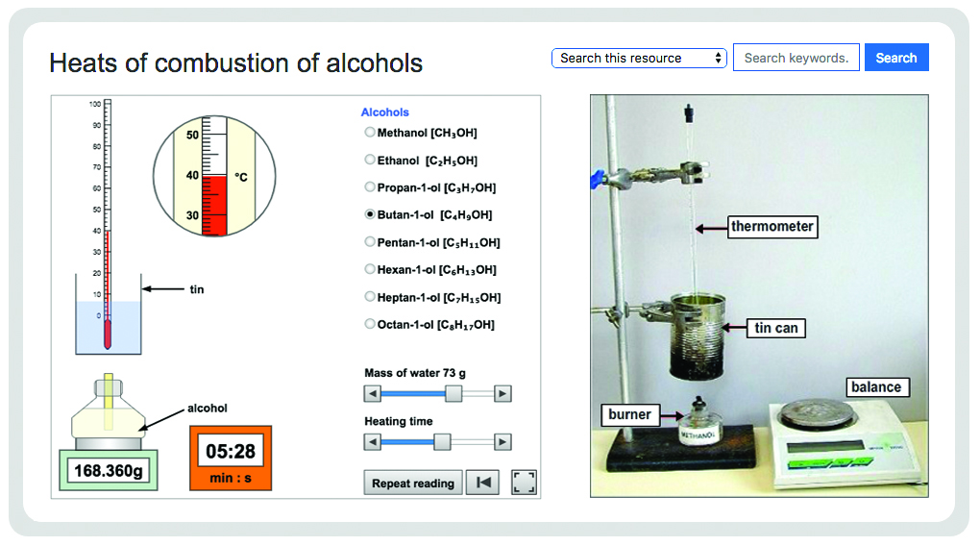Pick the Pentan-1-ol radio option

370,242
